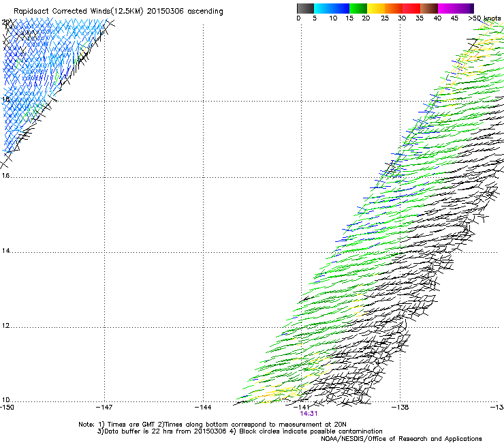The image size is (504, 443).
Task: Click the purple '14:31' time label
Action: [x=309, y=414]
